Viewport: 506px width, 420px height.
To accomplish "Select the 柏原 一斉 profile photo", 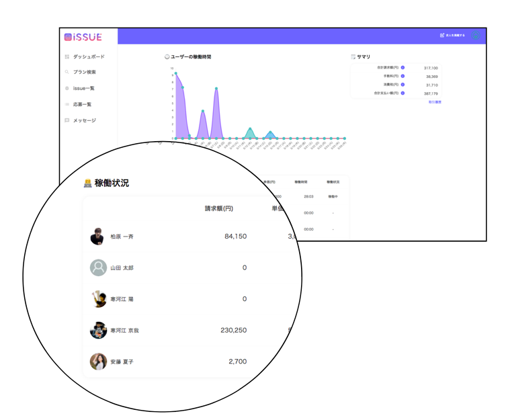I will click(98, 237).
